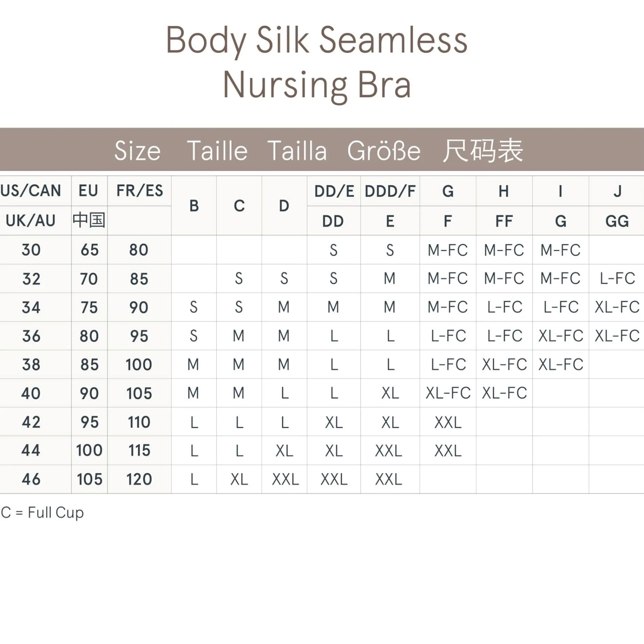Click the XXL cell in row 42

(448, 422)
